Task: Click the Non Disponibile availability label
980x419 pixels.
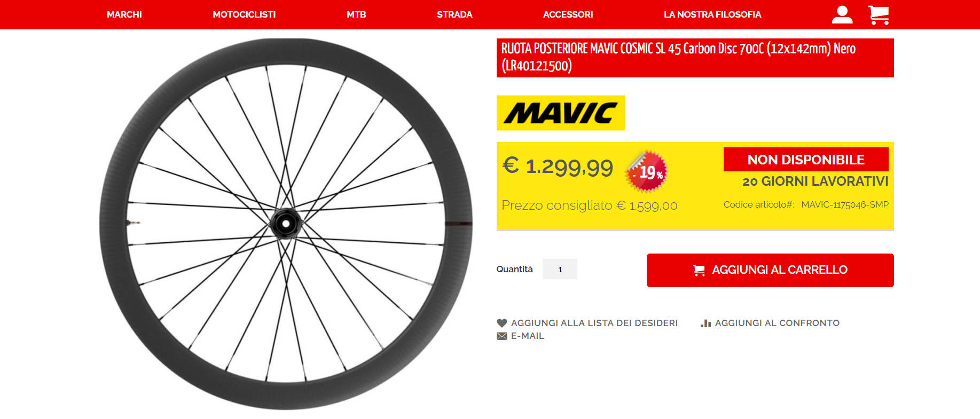Action: [805, 160]
